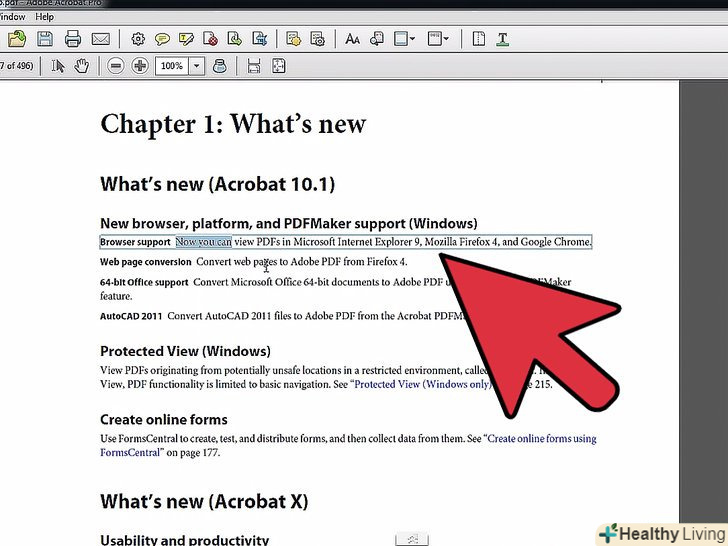Click the 'Protected View (Windows)' heading
The image size is (728, 546).
point(185,351)
